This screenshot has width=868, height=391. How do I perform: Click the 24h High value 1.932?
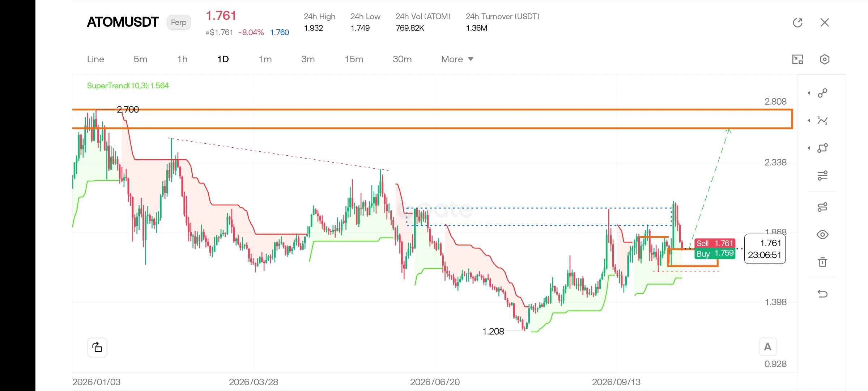(x=313, y=28)
